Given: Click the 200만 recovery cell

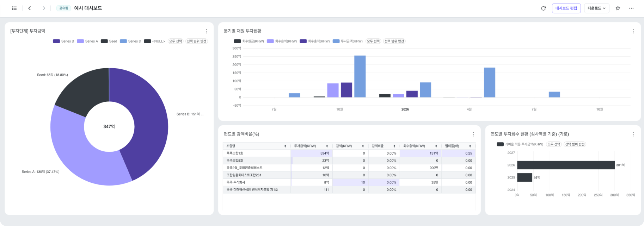Looking at the screenshot, I should [421, 168].
